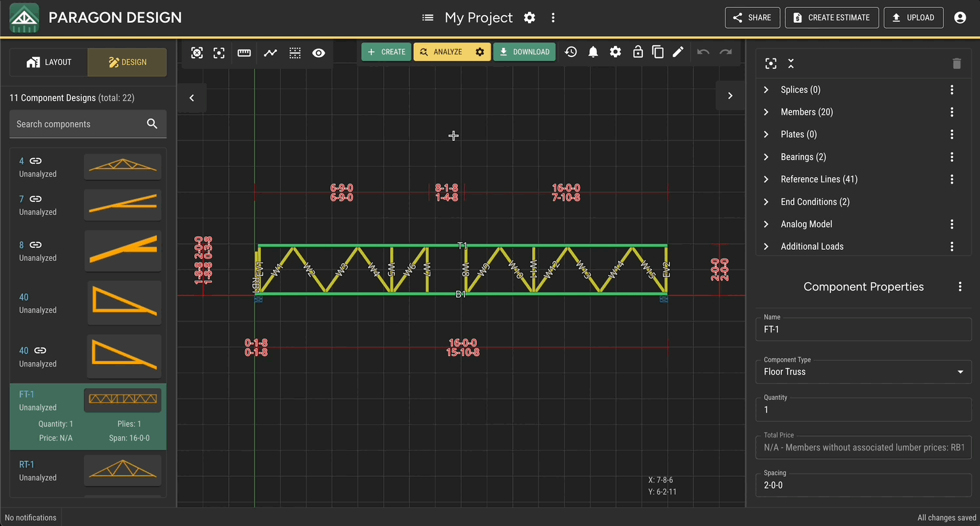Select the RT-1 component thumbnail
980x526 pixels.
click(122, 470)
